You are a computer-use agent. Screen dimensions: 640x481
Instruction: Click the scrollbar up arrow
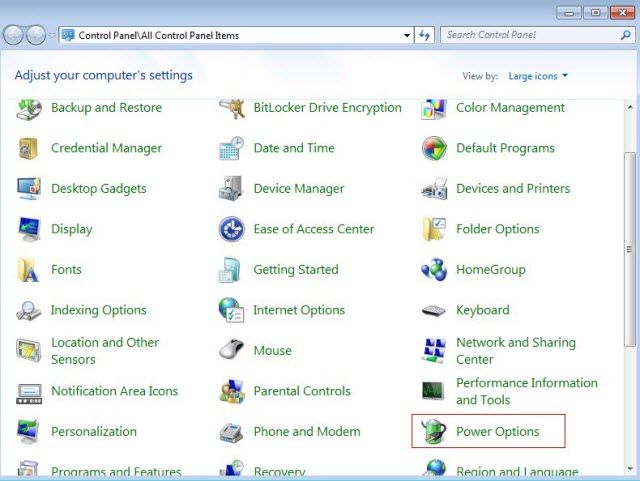point(630,107)
